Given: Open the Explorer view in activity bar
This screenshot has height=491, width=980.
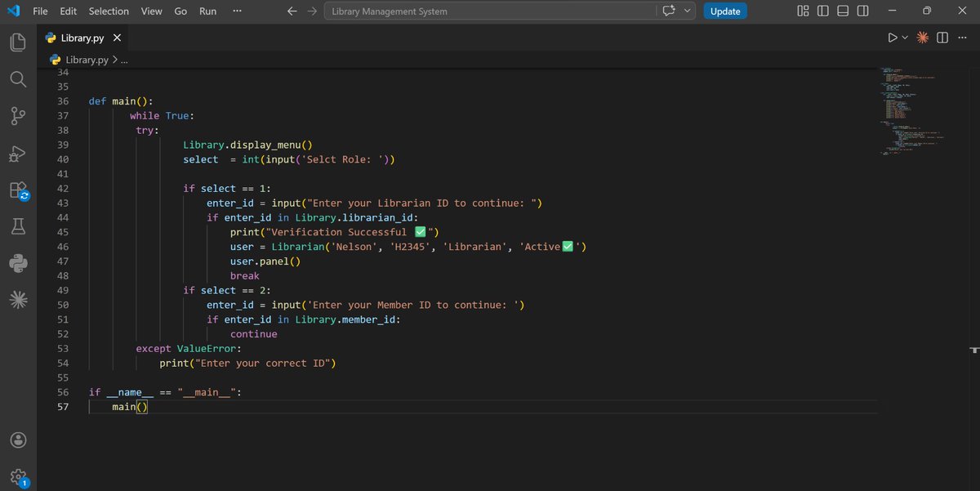Looking at the screenshot, I should pyautogui.click(x=18, y=42).
